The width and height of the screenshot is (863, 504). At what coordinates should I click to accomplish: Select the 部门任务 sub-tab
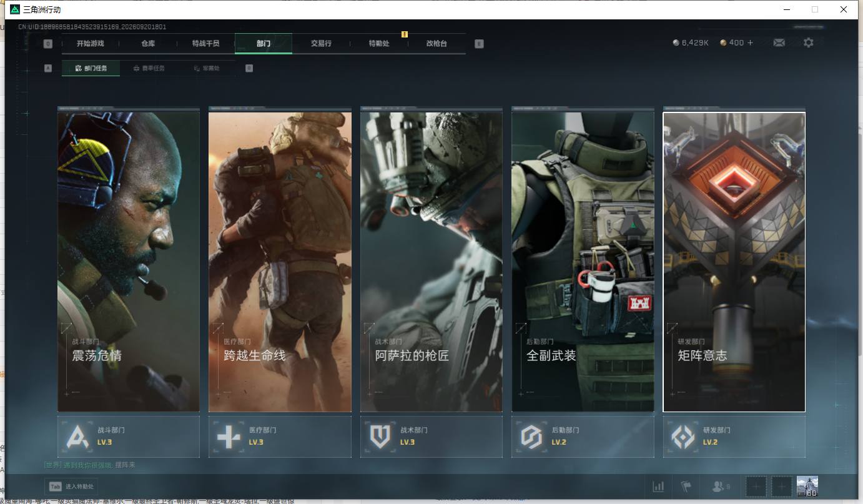(x=91, y=68)
